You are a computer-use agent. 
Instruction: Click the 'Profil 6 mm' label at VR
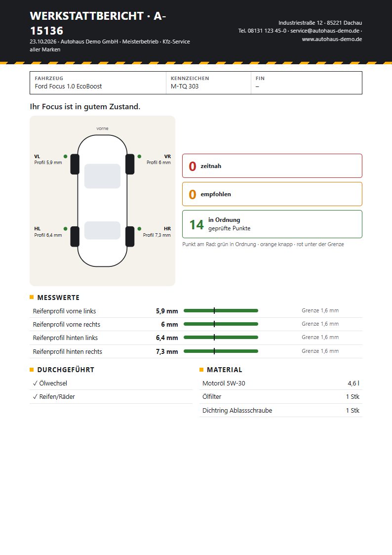[158, 163]
